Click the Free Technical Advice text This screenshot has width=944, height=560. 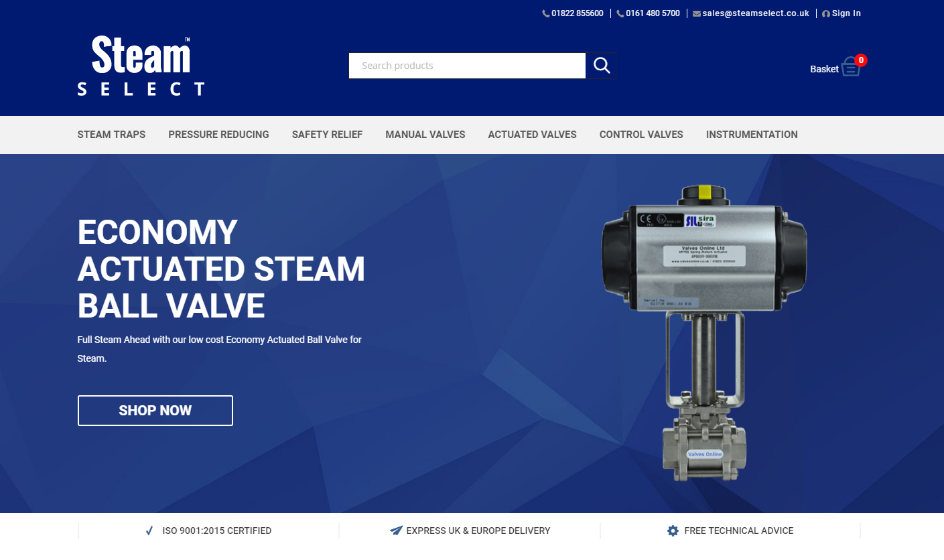tap(739, 531)
